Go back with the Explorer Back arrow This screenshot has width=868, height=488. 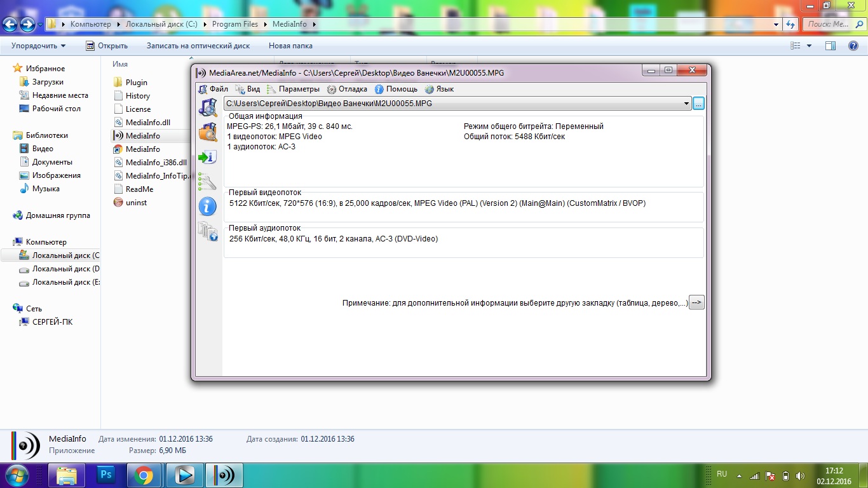[10, 25]
